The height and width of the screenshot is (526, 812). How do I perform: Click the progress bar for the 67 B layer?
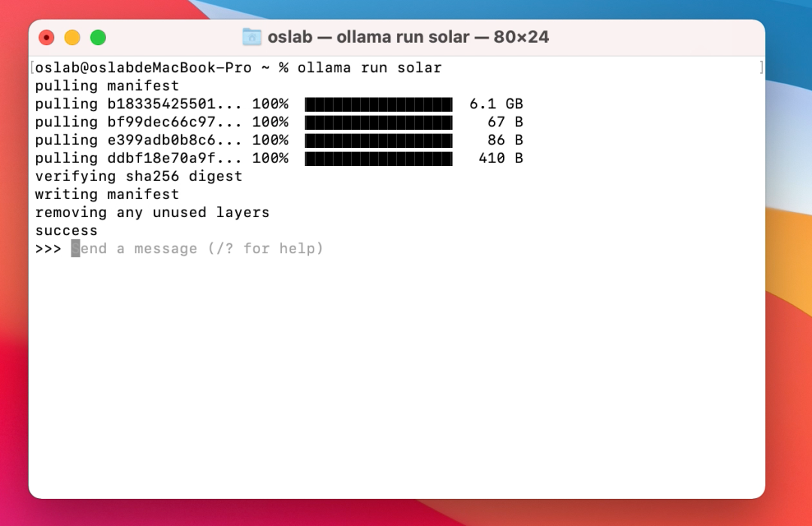[378, 122]
